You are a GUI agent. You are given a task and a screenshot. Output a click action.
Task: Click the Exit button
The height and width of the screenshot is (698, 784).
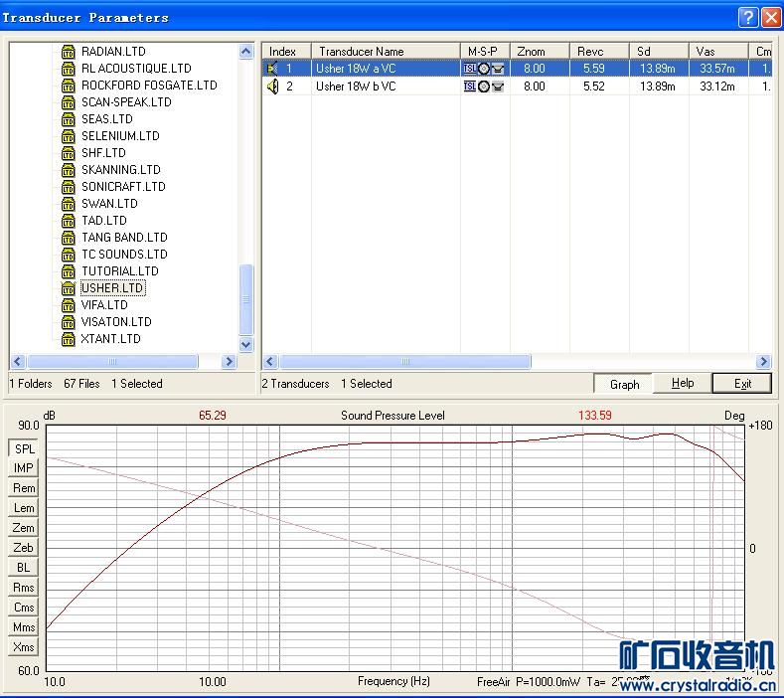click(x=742, y=384)
